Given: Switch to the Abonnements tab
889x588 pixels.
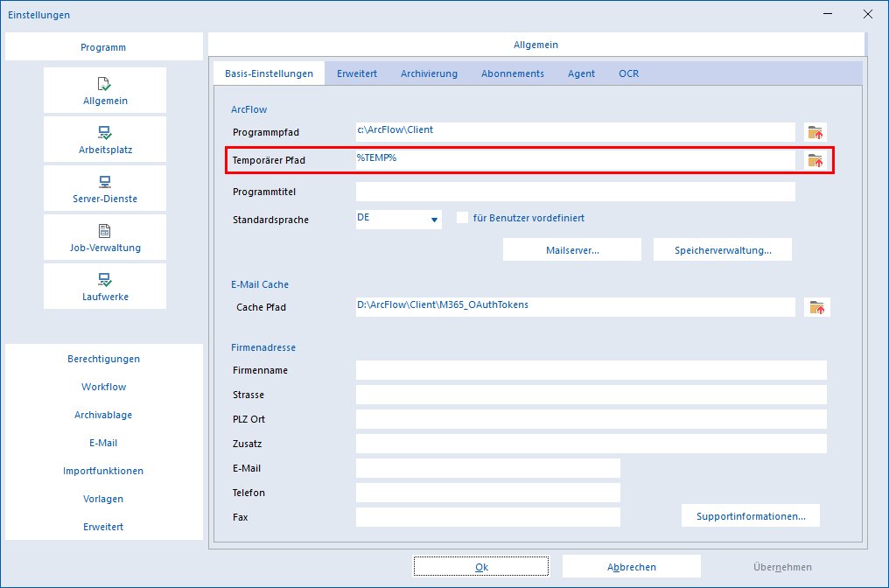Looking at the screenshot, I should [513, 73].
